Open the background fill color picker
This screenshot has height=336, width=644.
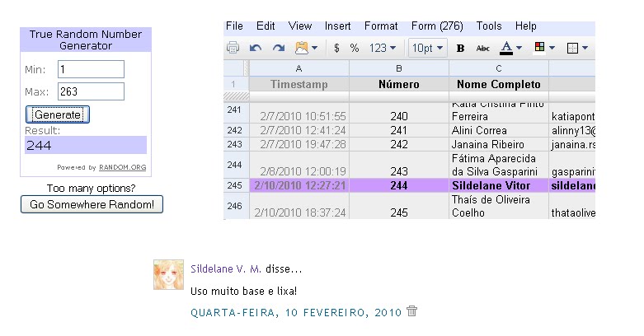pos(543,48)
